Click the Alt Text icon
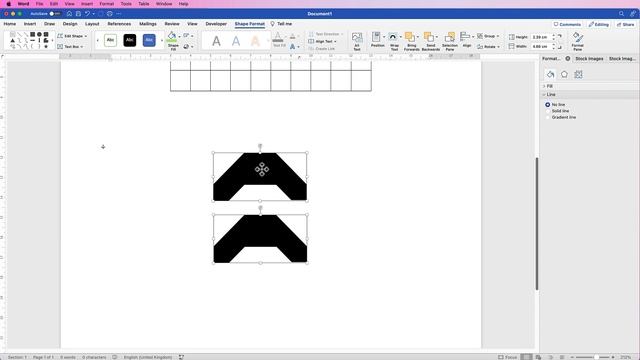Image resolution: width=640 pixels, height=360 pixels. click(357, 38)
